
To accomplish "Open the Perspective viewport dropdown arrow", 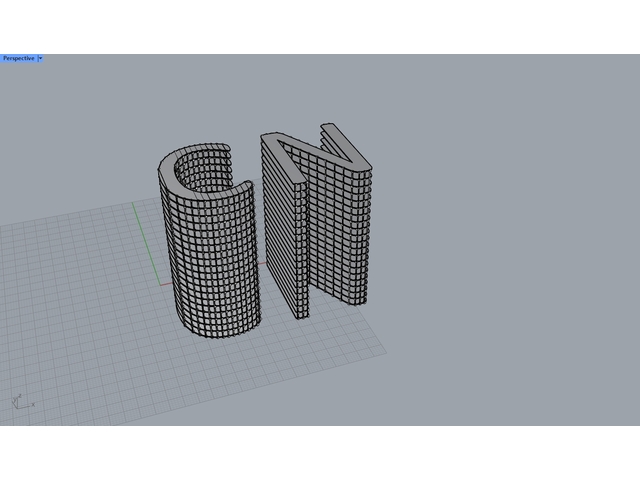I will pyautogui.click(x=40, y=58).
